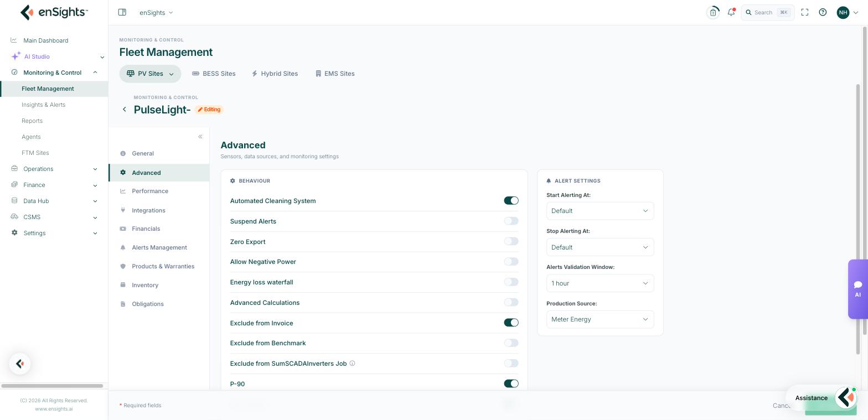Switch off Exclude from Invoice toggle
868x420 pixels.
[x=511, y=323]
